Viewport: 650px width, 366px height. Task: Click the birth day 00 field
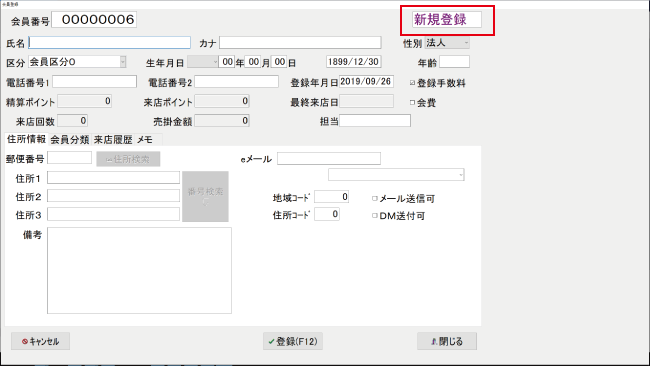click(x=279, y=62)
